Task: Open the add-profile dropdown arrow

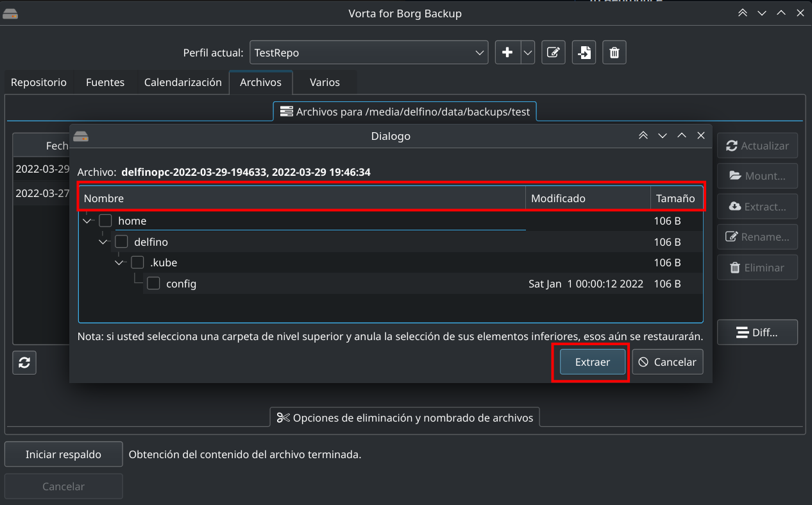Action: [x=528, y=53]
